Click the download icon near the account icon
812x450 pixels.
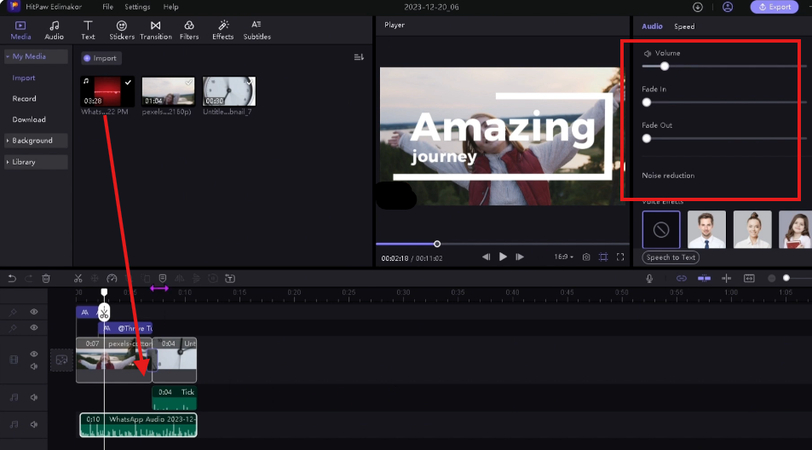(698, 7)
